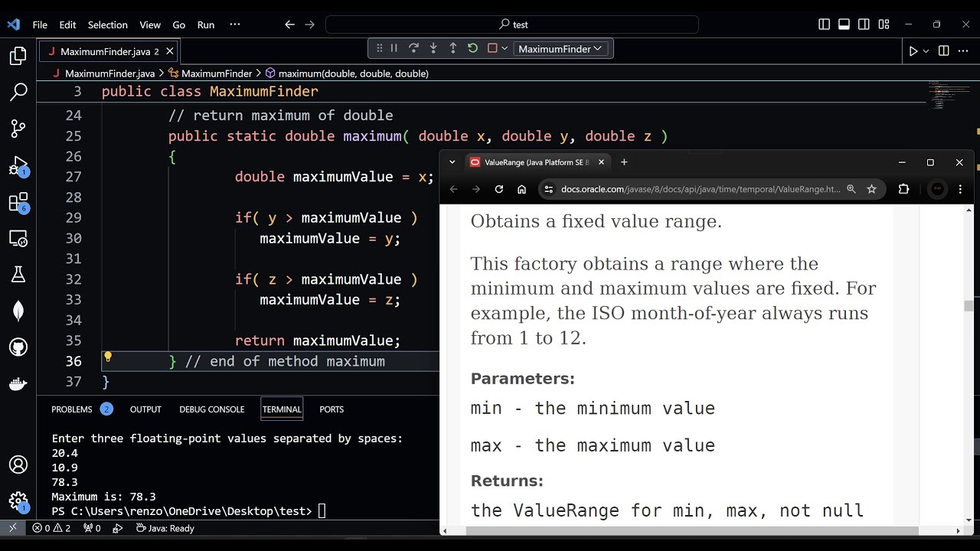The image size is (980, 551).
Task: Open the MongoDB leaf view
Action: click(18, 311)
